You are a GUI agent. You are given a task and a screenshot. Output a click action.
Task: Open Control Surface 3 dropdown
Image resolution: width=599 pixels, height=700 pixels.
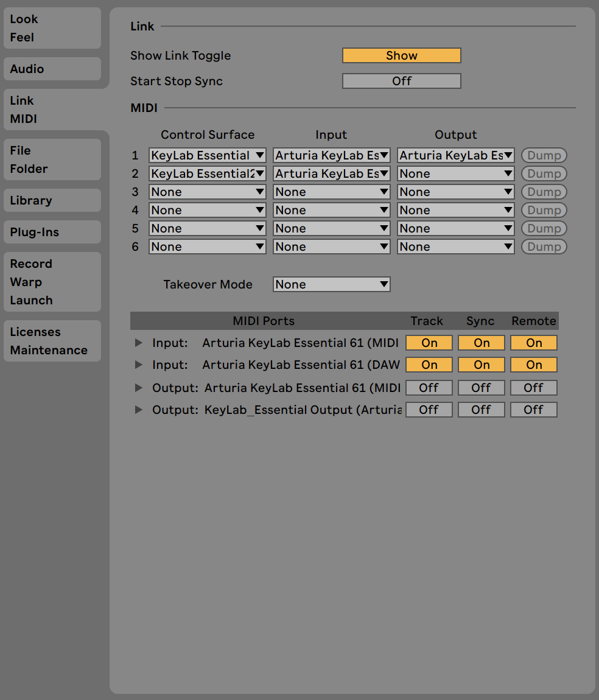[x=208, y=192]
